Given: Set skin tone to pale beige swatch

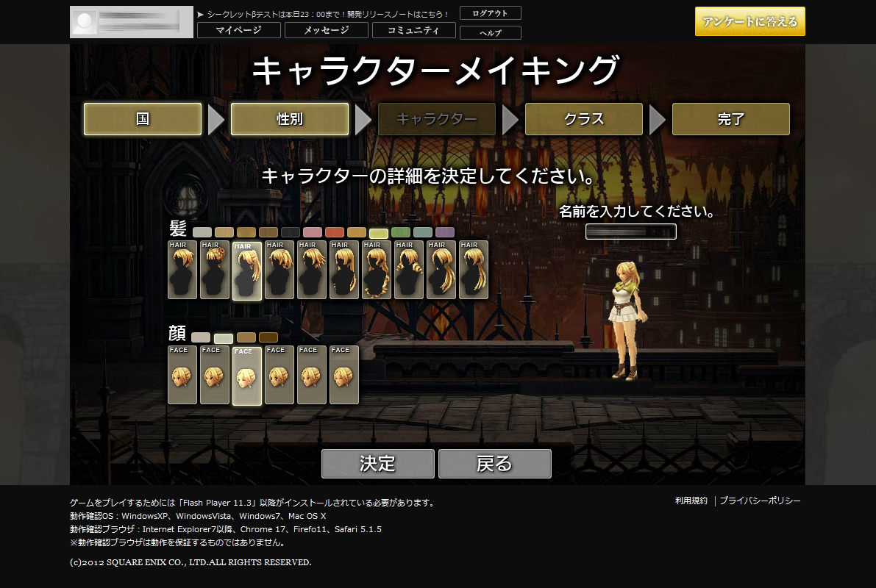Looking at the screenshot, I should (x=201, y=337).
